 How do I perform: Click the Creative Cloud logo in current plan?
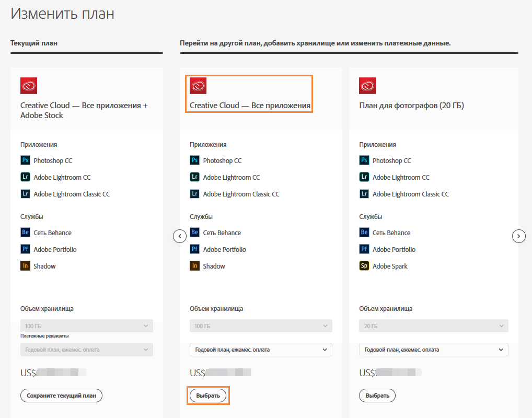coord(29,86)
